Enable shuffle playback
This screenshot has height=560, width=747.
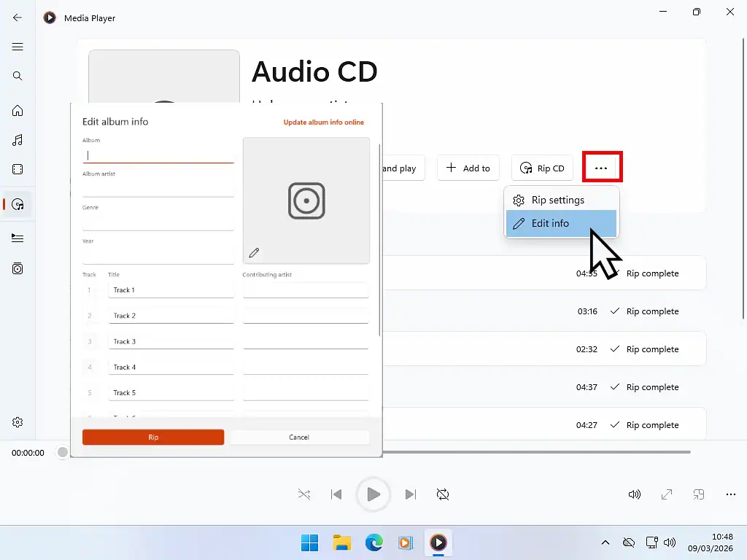coord(304,494)
